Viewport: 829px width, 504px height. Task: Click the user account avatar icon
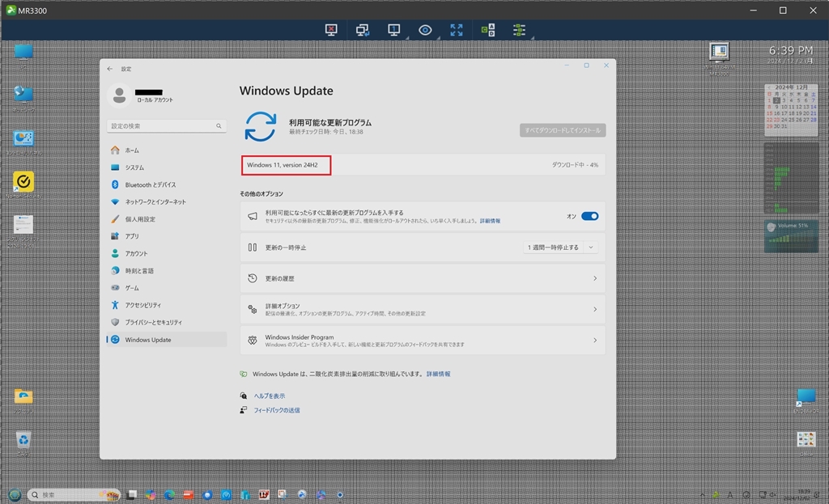[x=120, y=95]
